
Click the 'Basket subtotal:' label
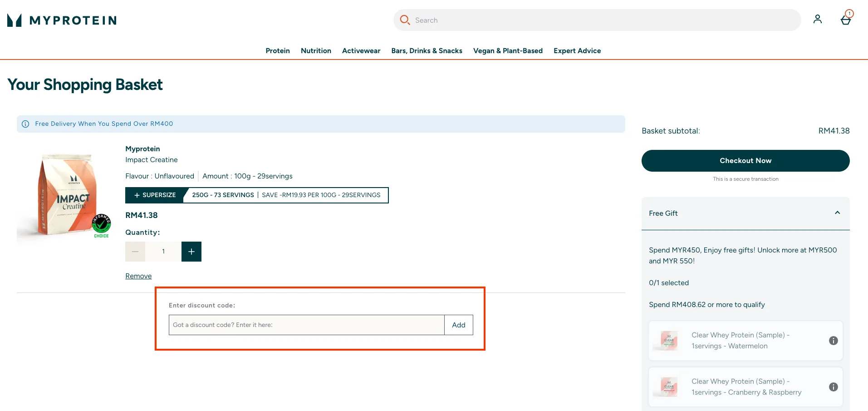671,131
